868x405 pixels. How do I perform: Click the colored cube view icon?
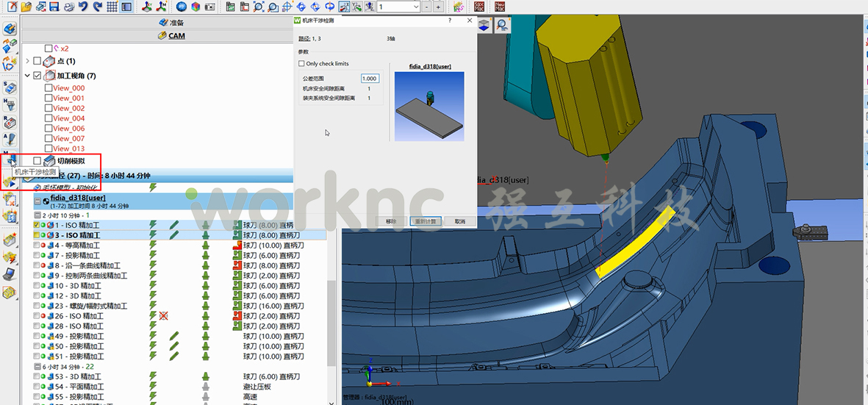(196, 7)
